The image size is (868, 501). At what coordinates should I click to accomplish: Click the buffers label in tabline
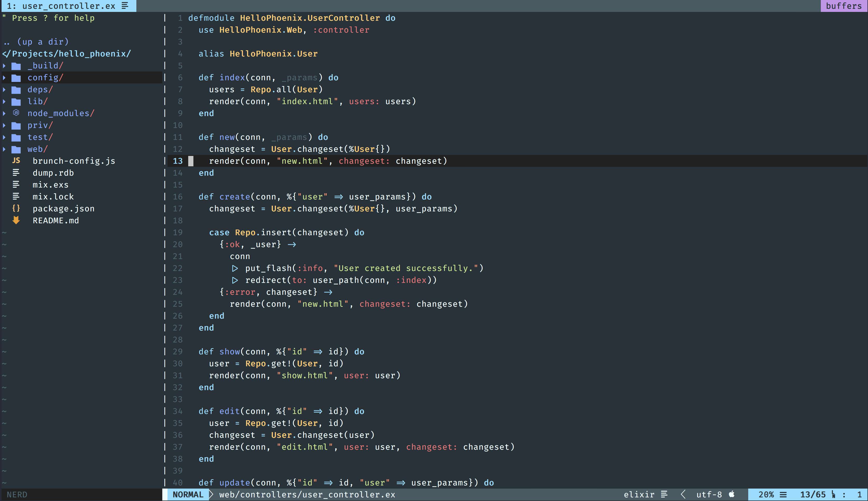point(844,6)
